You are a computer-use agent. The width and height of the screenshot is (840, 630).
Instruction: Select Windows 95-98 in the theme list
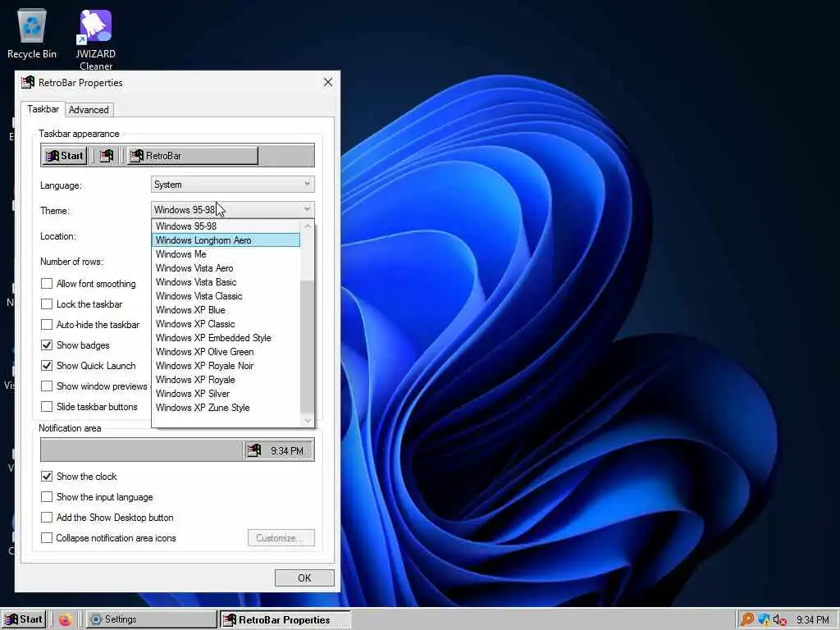(x=226, y=226)
